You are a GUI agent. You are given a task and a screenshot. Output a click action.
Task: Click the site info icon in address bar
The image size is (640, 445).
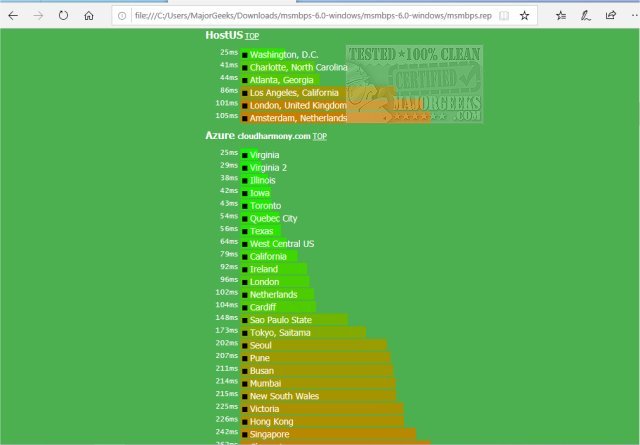point(122,16)
